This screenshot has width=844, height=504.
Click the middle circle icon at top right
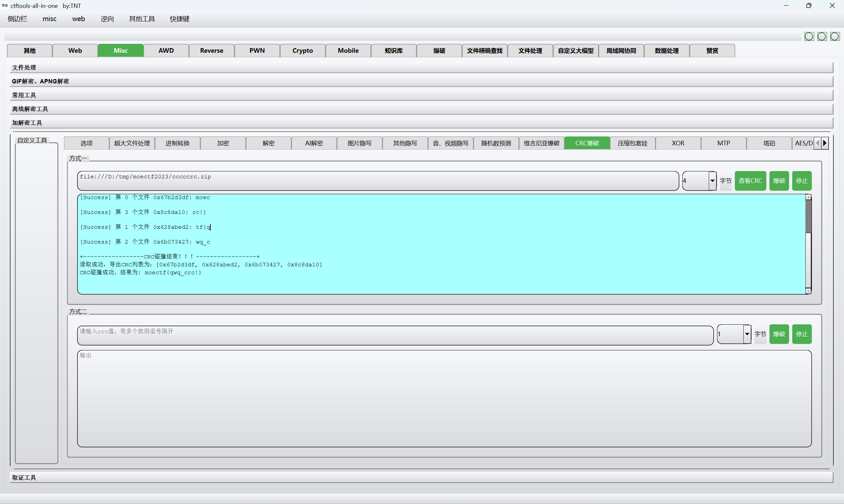coord(822,36)
